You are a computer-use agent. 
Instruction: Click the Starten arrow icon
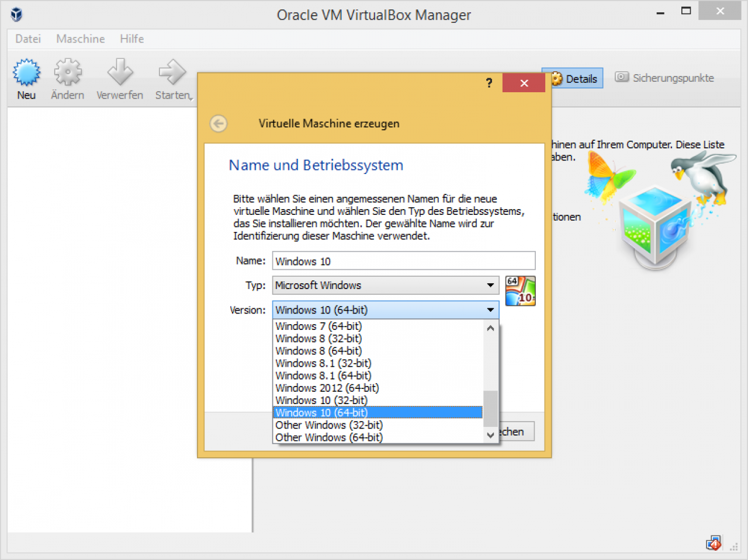(x=172, y=72)
